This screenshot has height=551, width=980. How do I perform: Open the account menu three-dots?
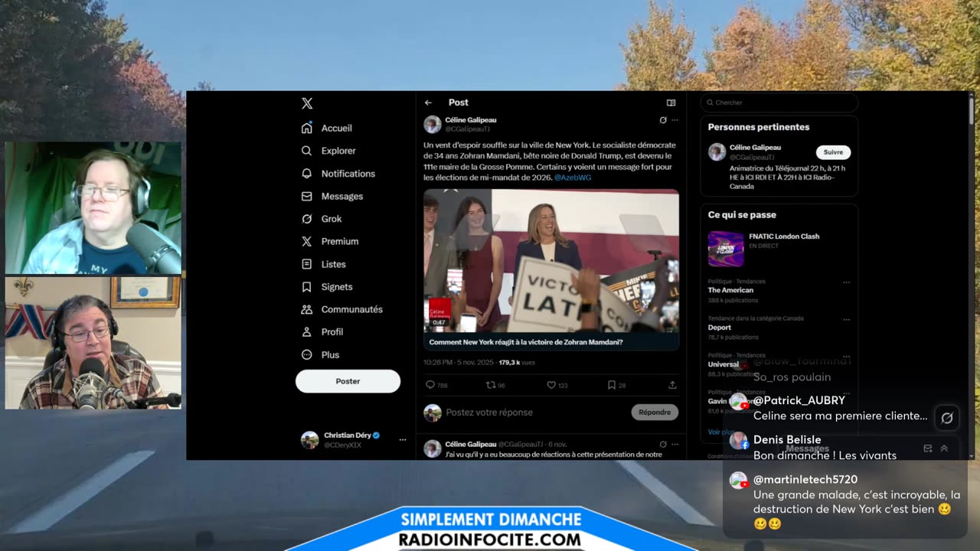point(403,440)
